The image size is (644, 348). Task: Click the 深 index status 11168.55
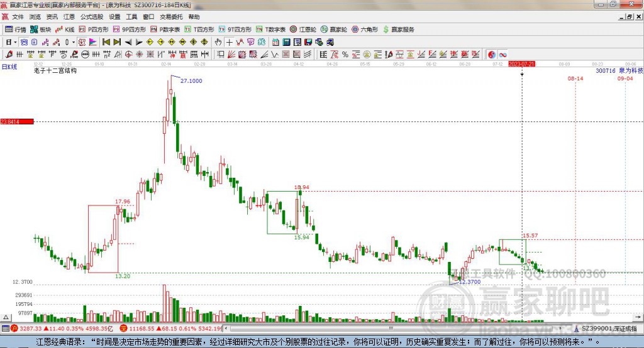click(x=171, y=329)
